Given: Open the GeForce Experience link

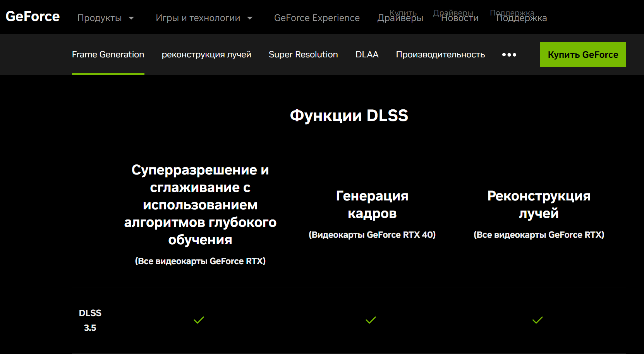Looking at the screenshot, I should click(x=317, y=18).
